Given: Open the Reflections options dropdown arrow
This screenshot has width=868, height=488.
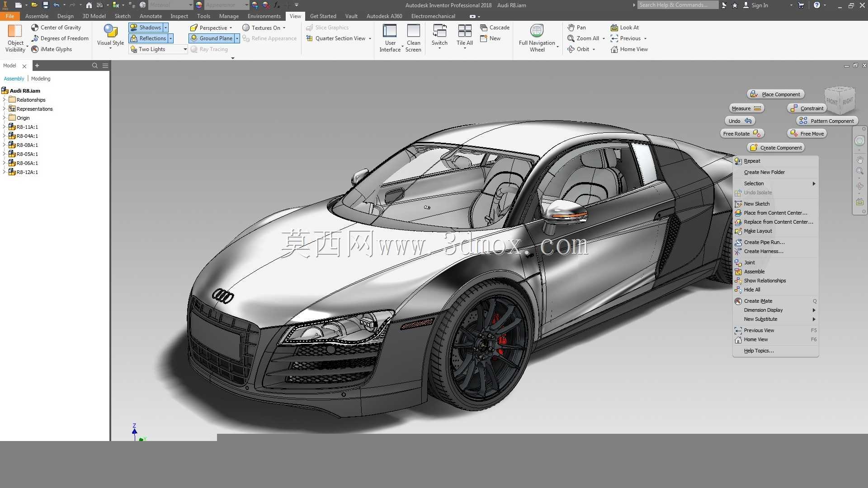Looking at the screenshot, I should 170,38.
